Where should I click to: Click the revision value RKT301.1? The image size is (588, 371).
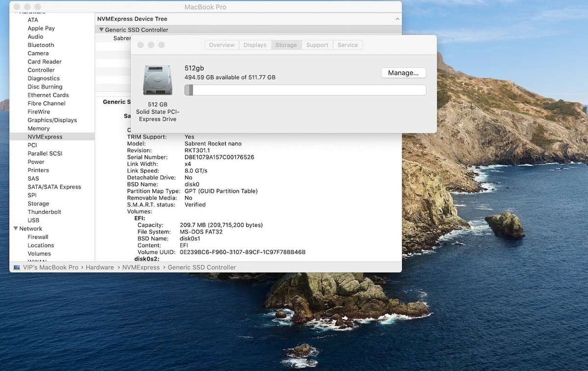[197, 150]
